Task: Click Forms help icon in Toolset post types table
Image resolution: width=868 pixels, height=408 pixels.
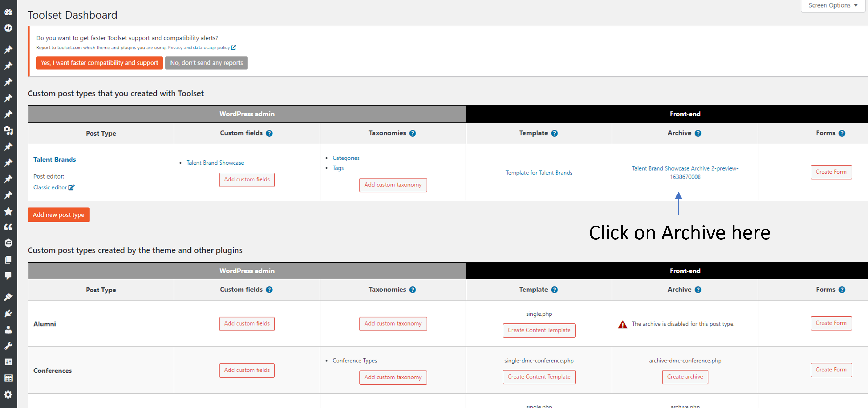Action: 842,133
